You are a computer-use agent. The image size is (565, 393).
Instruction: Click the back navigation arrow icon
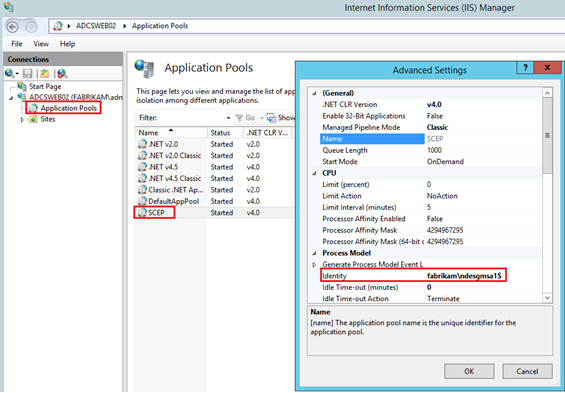pos(13,26)
